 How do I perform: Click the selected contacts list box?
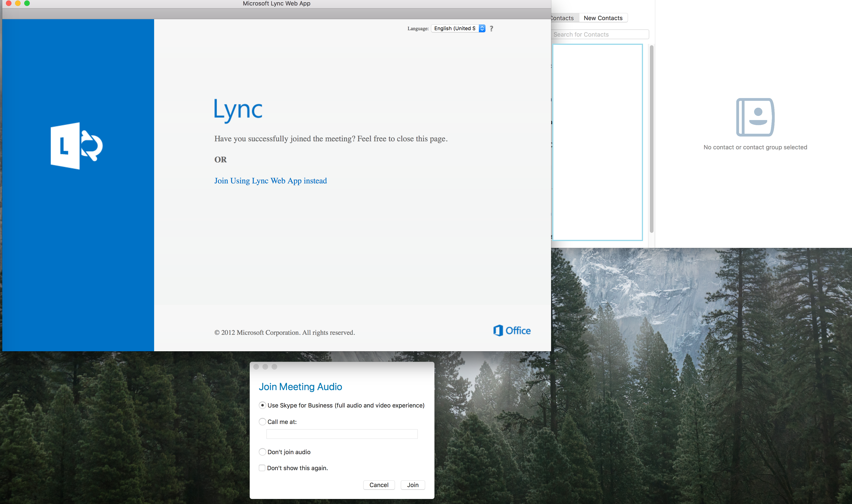click(x=598, y=142)
